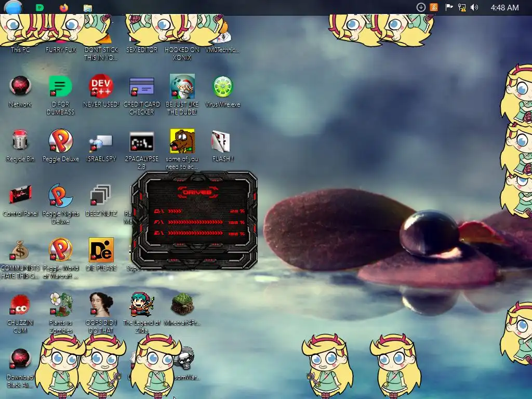Launch the CHUZZIN CUM icon
Screen dimensions: 532x399
[x=20, y=304]
